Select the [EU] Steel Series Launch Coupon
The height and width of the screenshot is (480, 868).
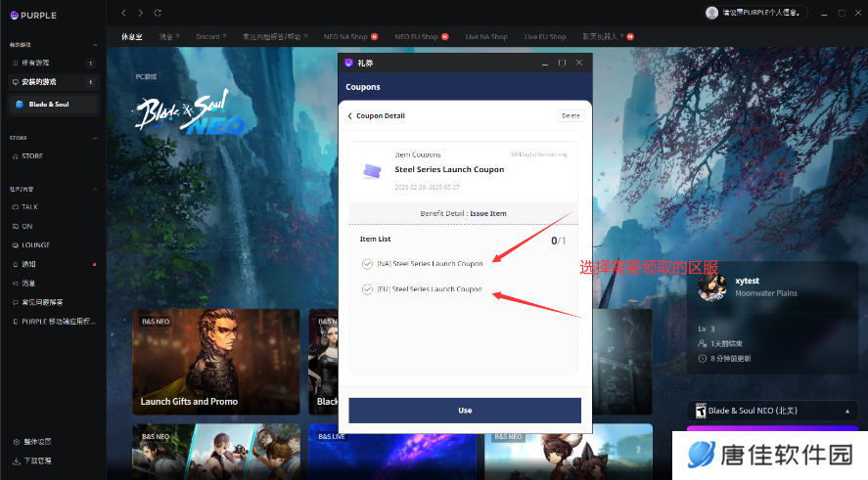coord(422,289)
